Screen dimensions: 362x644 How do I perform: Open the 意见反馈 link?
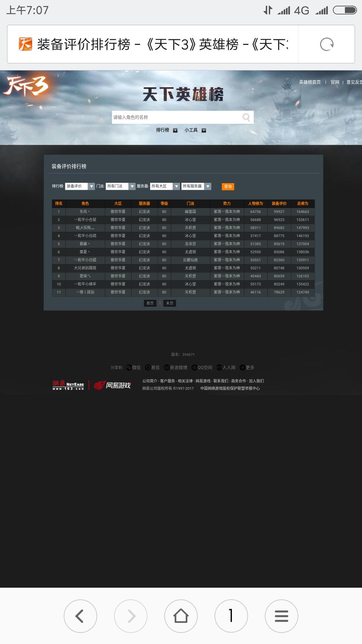tap(354, 82)
